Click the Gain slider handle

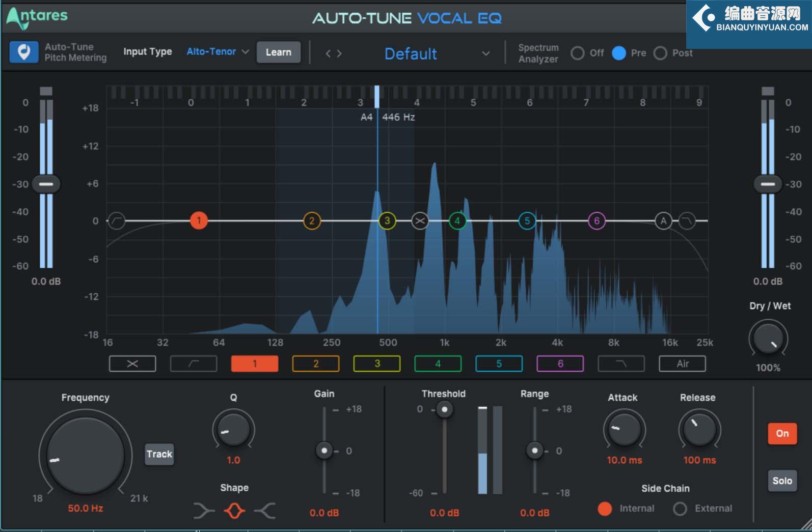click(x=324, y=451)
